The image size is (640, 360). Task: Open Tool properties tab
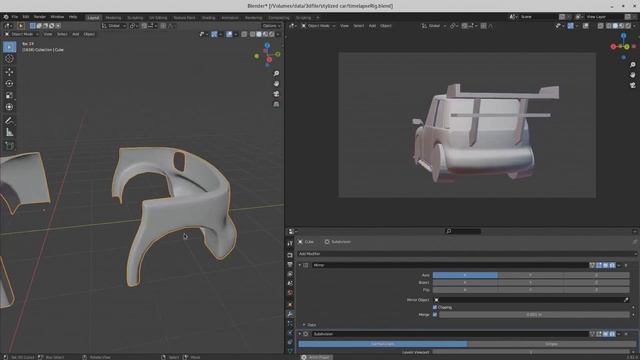[290, 244]
